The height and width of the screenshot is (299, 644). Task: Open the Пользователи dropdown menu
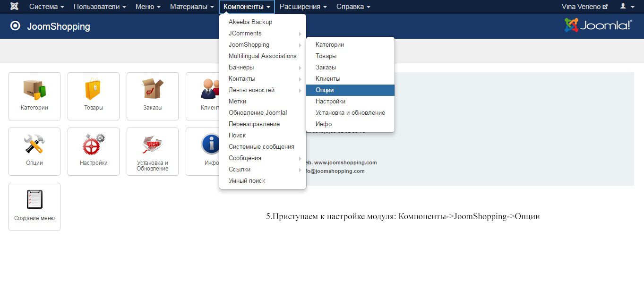coord(100,7)
